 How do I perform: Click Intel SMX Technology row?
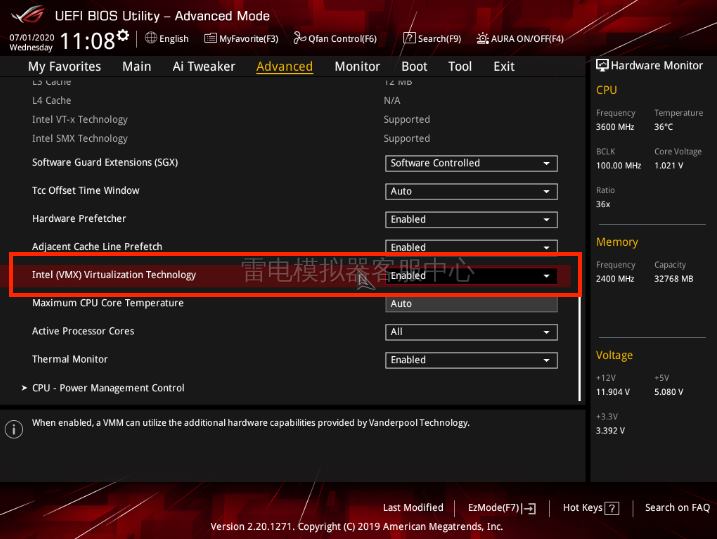[293, 139]
